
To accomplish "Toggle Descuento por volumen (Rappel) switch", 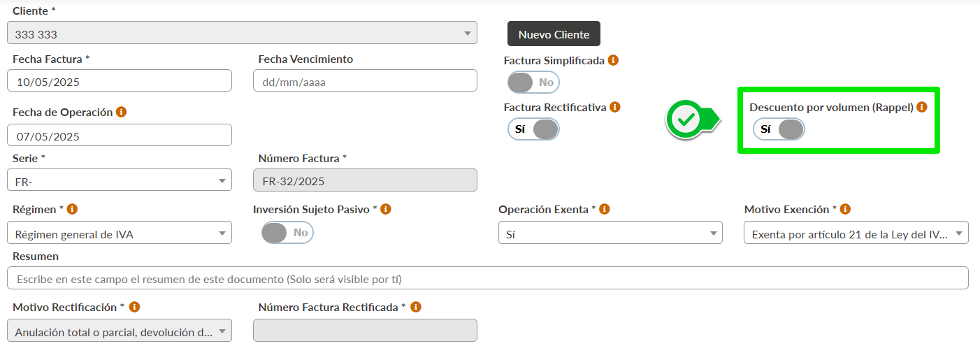I will 779,129.
